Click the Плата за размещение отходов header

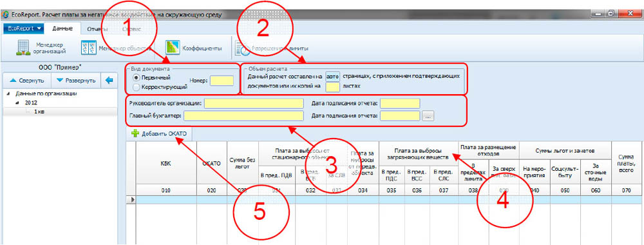[488, 151]
